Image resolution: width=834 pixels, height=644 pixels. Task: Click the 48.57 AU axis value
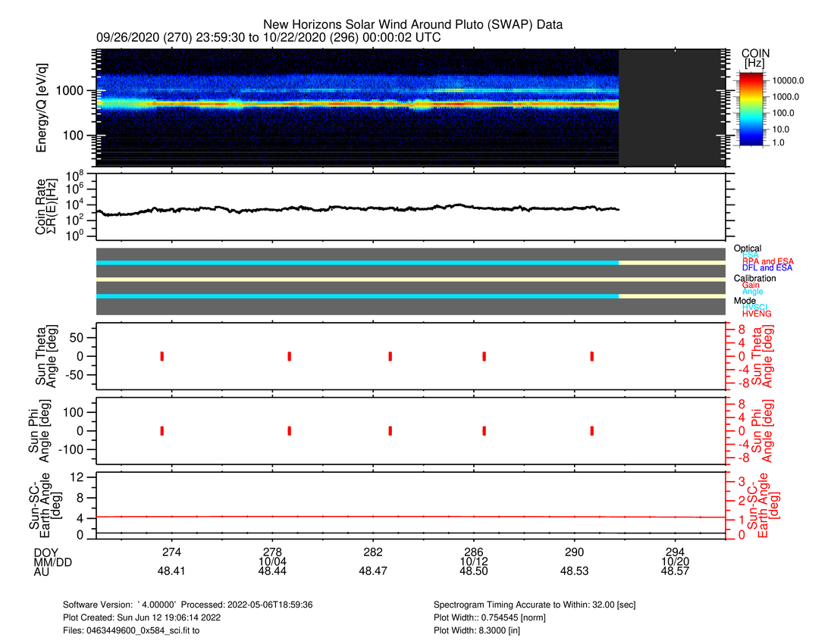coord(675,572)
